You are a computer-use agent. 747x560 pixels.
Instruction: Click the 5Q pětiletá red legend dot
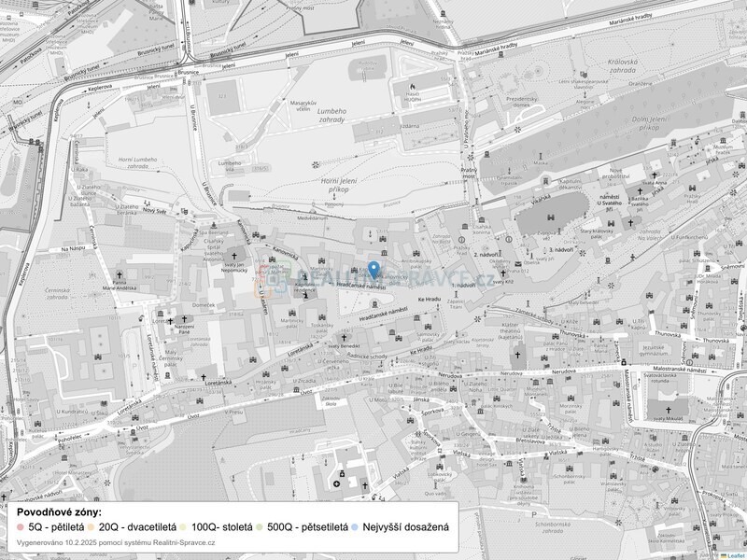tap(20, 527)
